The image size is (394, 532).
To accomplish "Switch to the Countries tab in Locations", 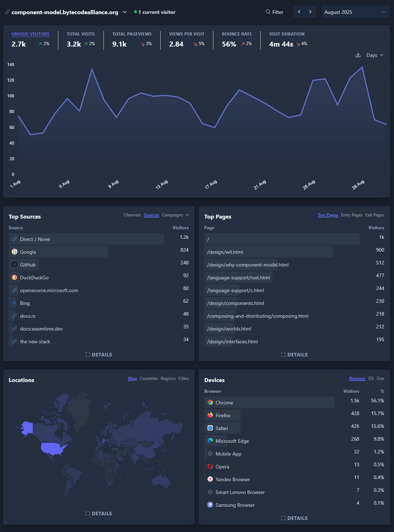I will pyautogui.click(x=149, y=378).
